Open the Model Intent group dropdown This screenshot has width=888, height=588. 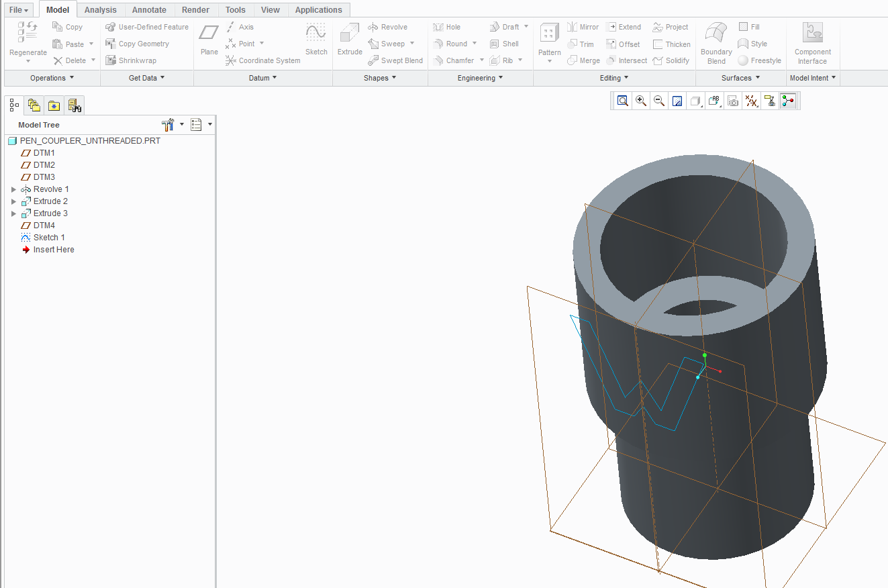pos(813,78)
